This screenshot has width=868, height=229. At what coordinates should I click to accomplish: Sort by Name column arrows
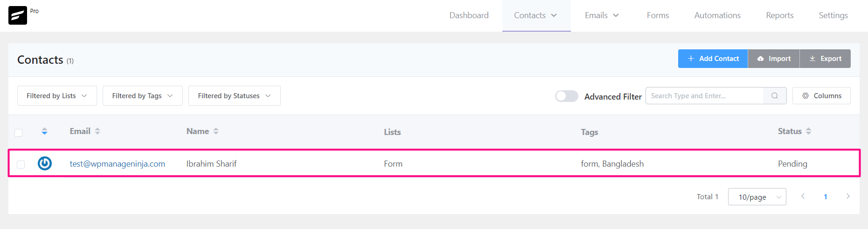coord(216,131)
